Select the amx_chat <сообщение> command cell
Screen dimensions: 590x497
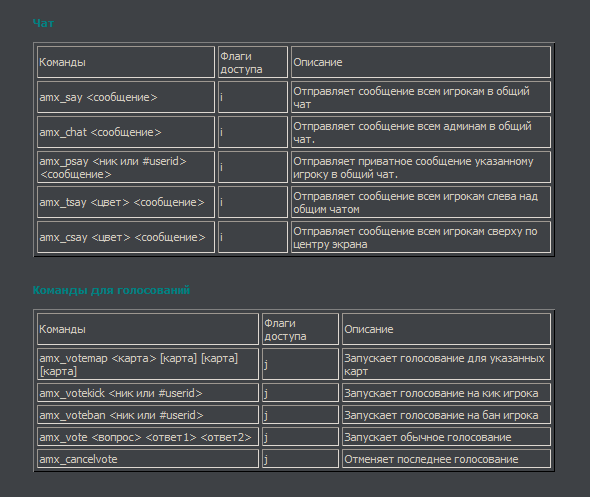click(126, 132)
